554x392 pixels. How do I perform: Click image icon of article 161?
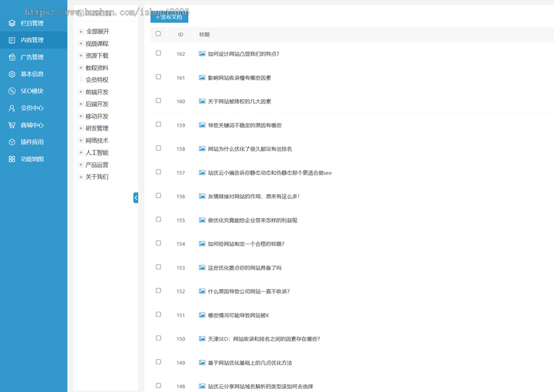[202, 78]
